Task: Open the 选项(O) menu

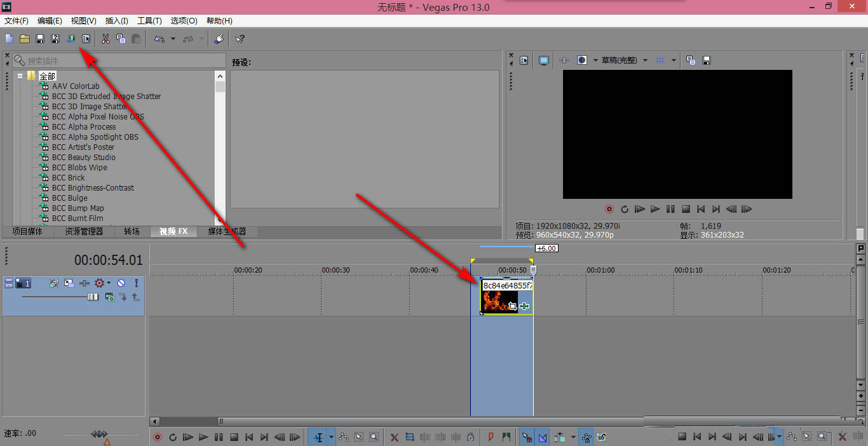Action: click(x=184, y=21)
